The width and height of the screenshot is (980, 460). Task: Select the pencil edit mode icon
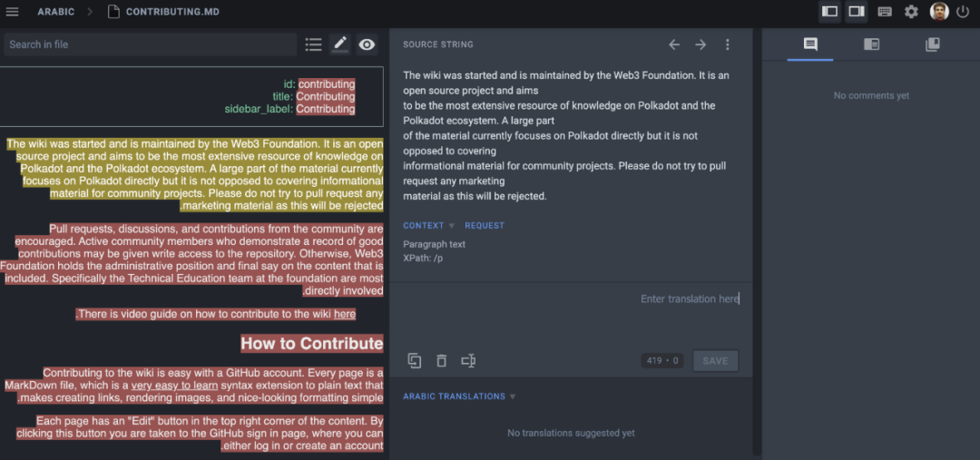pyautogui.click(x=340, y=44)
